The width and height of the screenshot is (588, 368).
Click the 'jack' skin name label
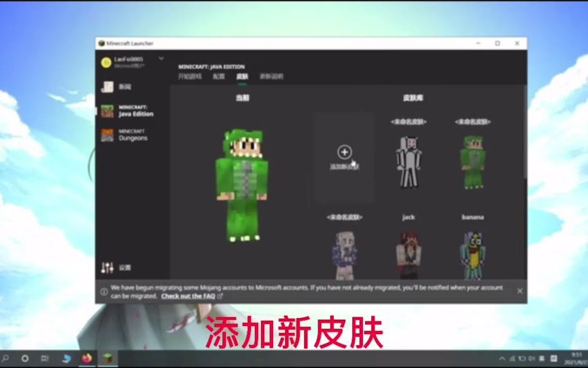coord(408,217)
